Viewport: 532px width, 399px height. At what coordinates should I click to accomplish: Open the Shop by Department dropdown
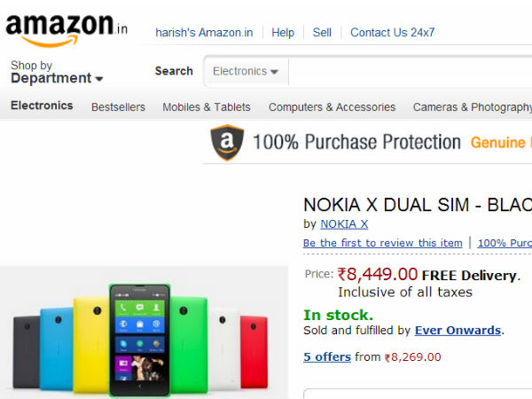tap(57, 72)
